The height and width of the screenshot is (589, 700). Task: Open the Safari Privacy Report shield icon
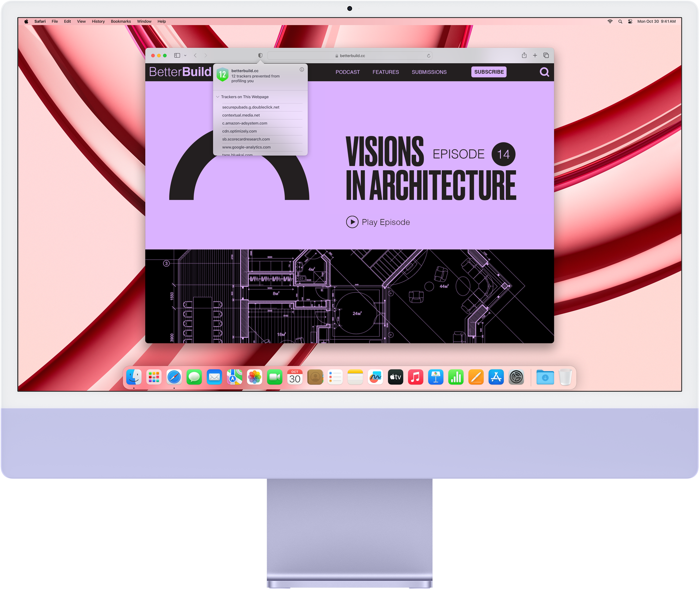260,55
